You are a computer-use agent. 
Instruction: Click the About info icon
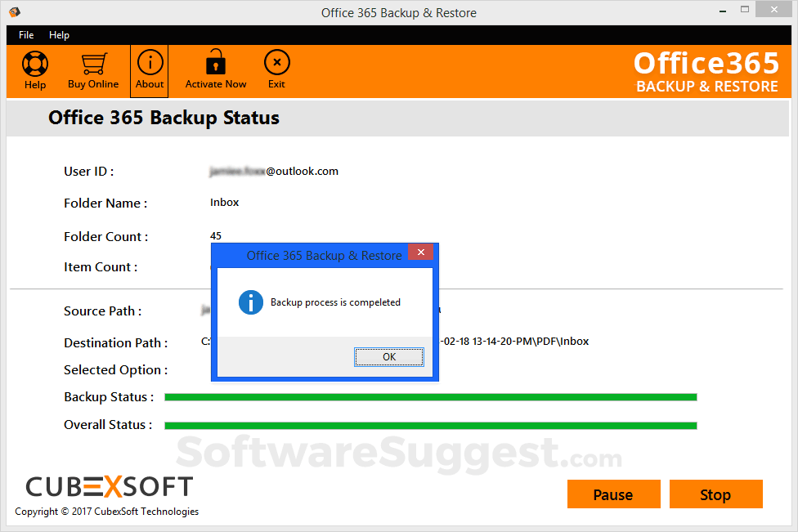(150, 63)
